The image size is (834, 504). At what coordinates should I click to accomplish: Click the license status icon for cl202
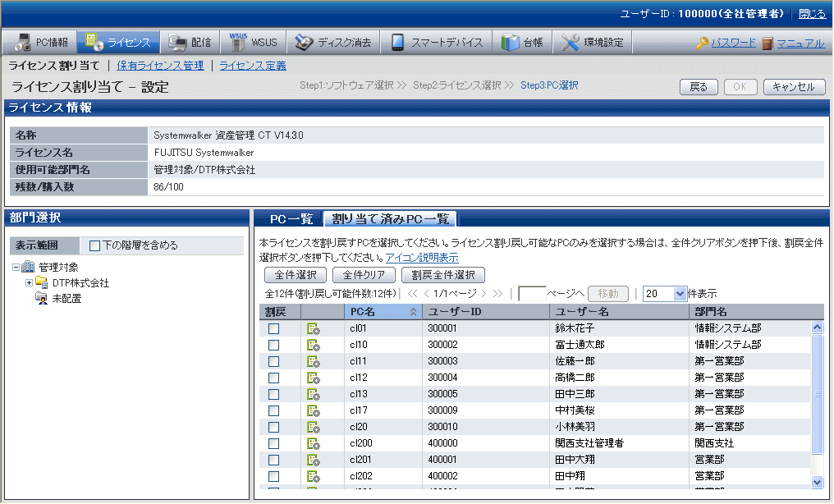tap(314, 477)
